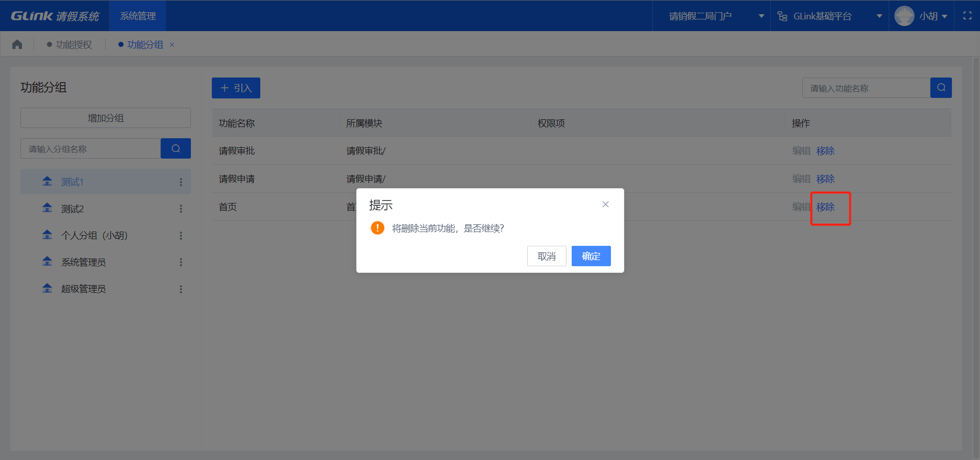The height and width of the screenshot is (460, 980).
Task: Click the 小胡 user avatar
Action: (x=904, y=16)
